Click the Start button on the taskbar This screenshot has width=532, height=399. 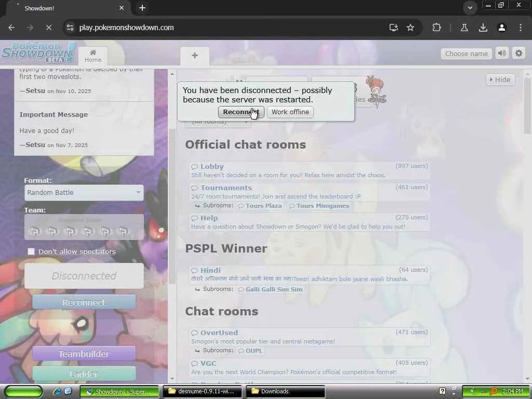pyautogui.click(x=23, y=391)
